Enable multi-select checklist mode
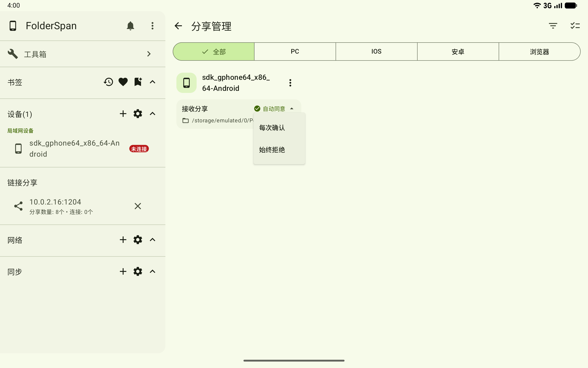Viewport: 588px width, 368px height. pyautogui.click(x=575, y=26)
